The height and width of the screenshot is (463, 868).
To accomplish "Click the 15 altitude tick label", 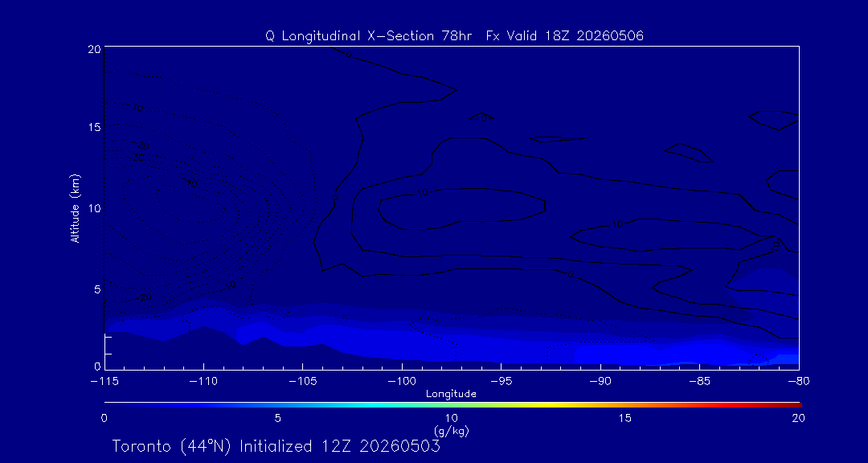I will coord(95,127).
